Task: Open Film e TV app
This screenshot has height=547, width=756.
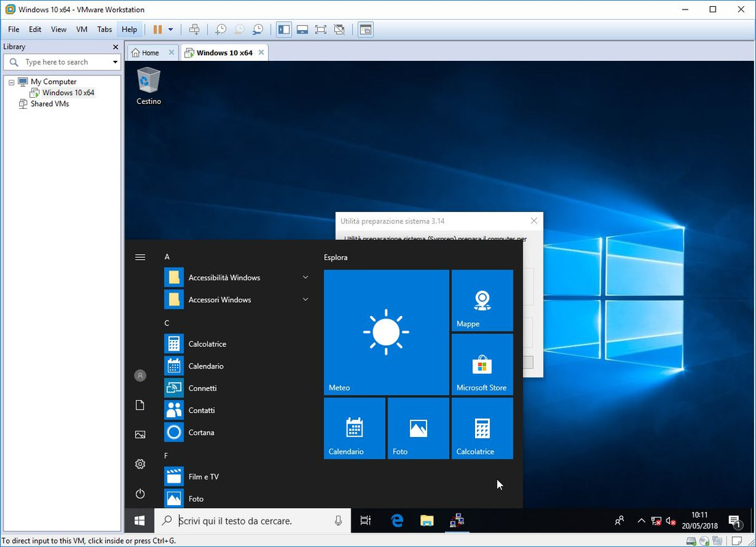Action: (x=237, y=477)
